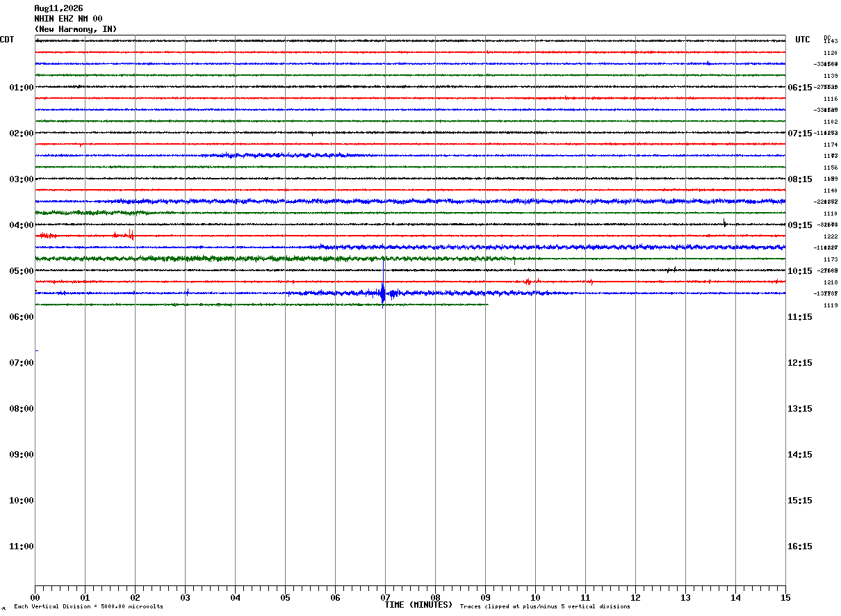Click the minute 09 axis tick label
The image size is (841, 616).
pos(485,597)
